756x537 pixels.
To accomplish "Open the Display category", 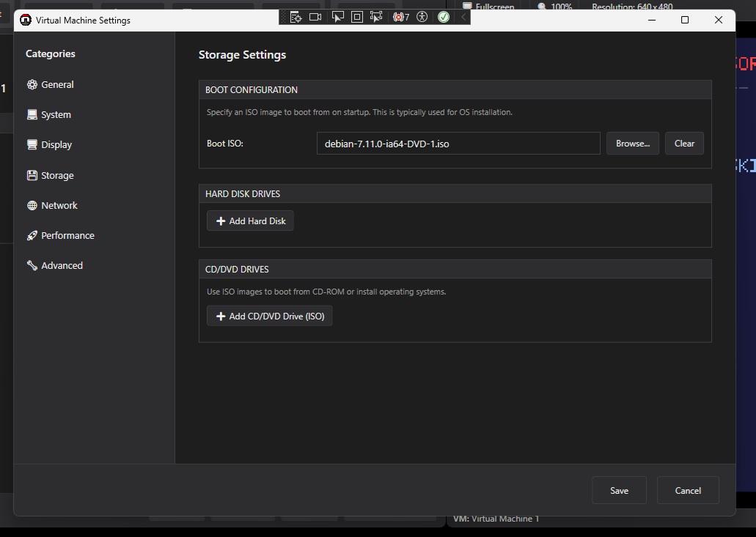I will [x=50, y=144].
